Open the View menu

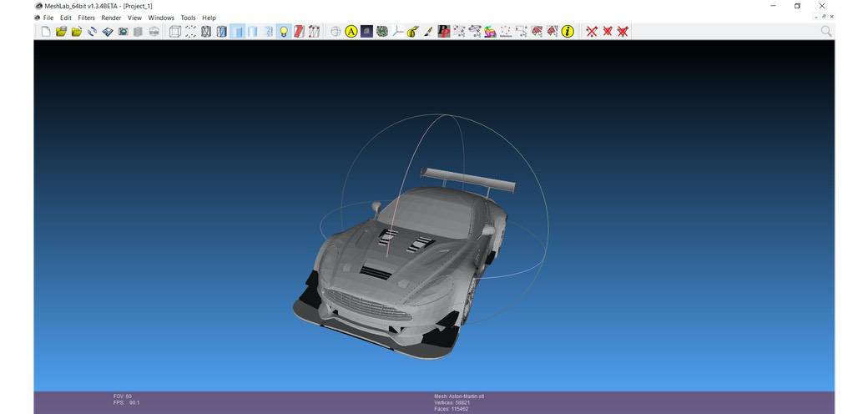coord(134,18)
